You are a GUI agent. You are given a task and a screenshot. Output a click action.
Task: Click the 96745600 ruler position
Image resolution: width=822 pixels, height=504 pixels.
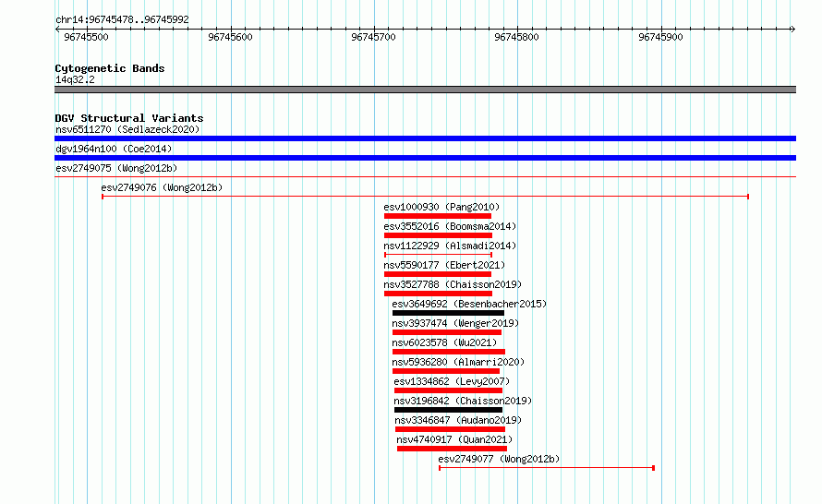coord(230,37)
